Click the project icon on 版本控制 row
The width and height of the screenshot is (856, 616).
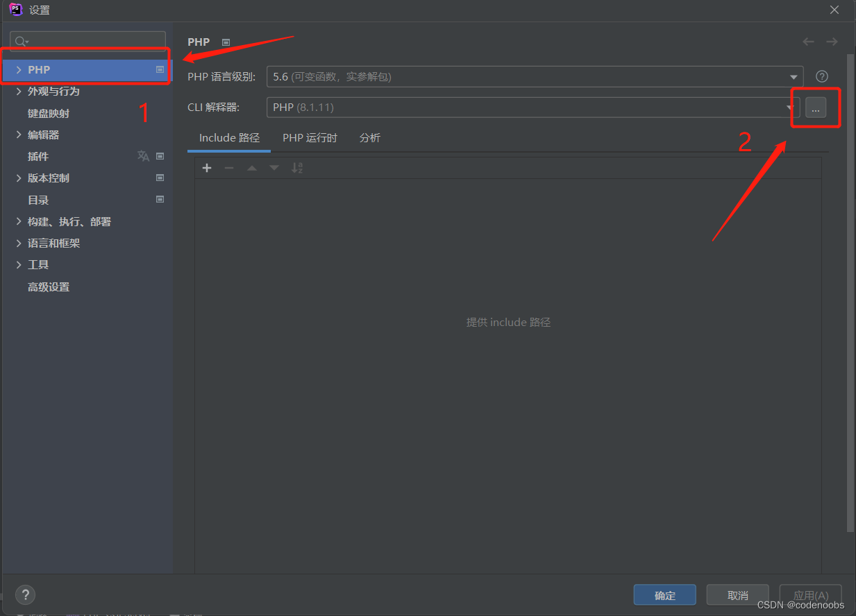coord(160,178)
